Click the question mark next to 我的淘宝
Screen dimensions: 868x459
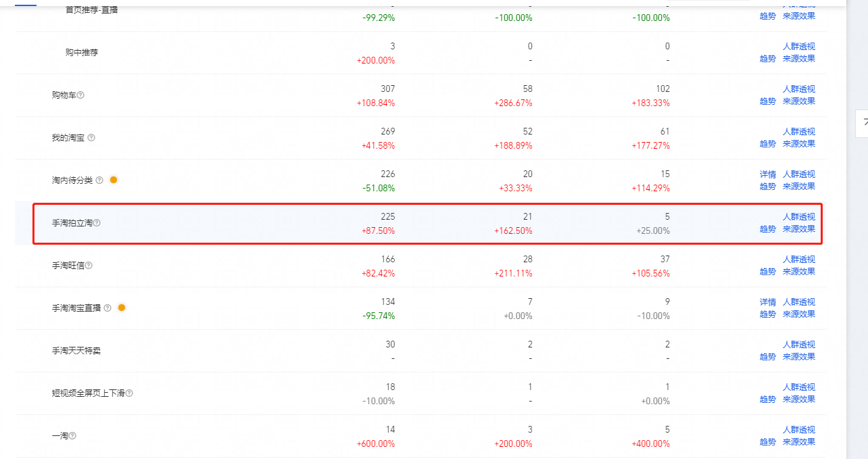pyautogui.click(x=91, y=138)
